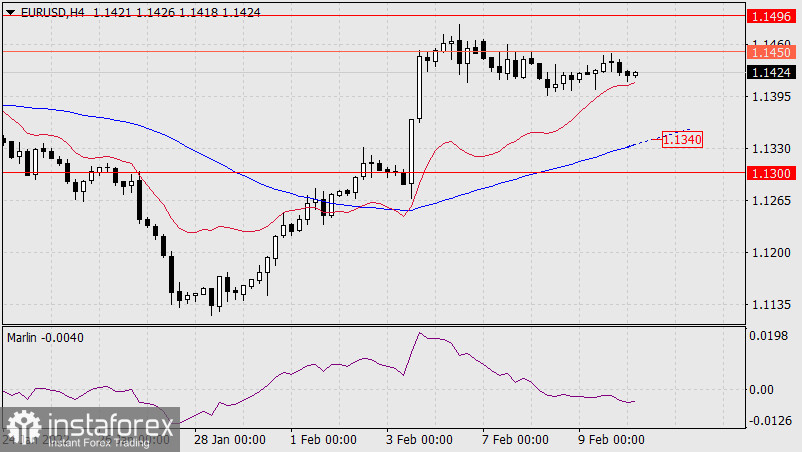The height and width of the screenshot is (452, 802).
Task: Click the red 1.1300 price label
Action: pyautogui.click(x=770, y=173)
